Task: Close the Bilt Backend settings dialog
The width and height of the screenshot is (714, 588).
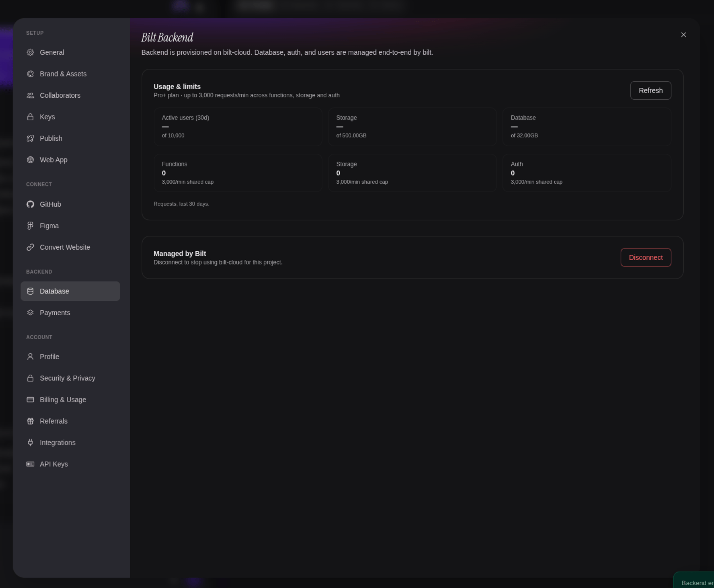Action: [x=683, y=35]
